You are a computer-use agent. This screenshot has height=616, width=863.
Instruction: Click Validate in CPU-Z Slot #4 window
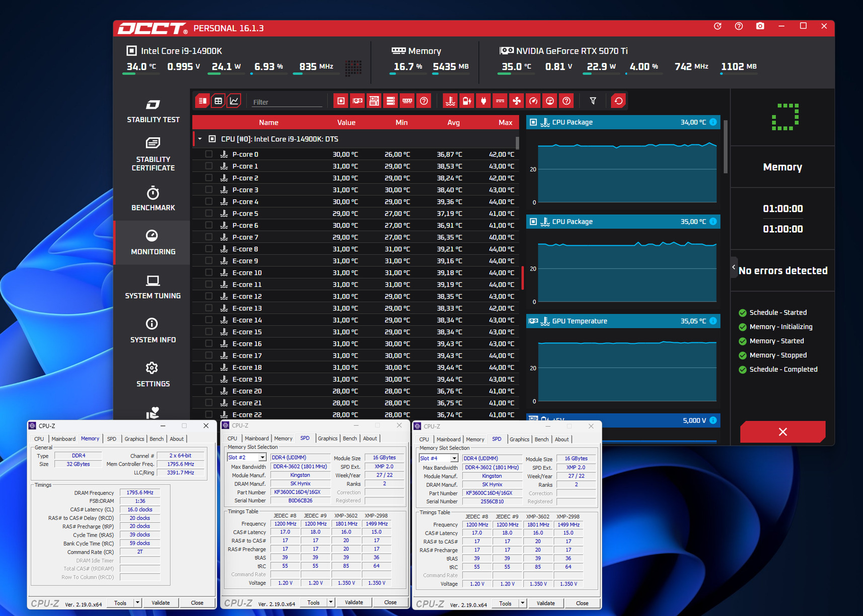click(546, 603)
